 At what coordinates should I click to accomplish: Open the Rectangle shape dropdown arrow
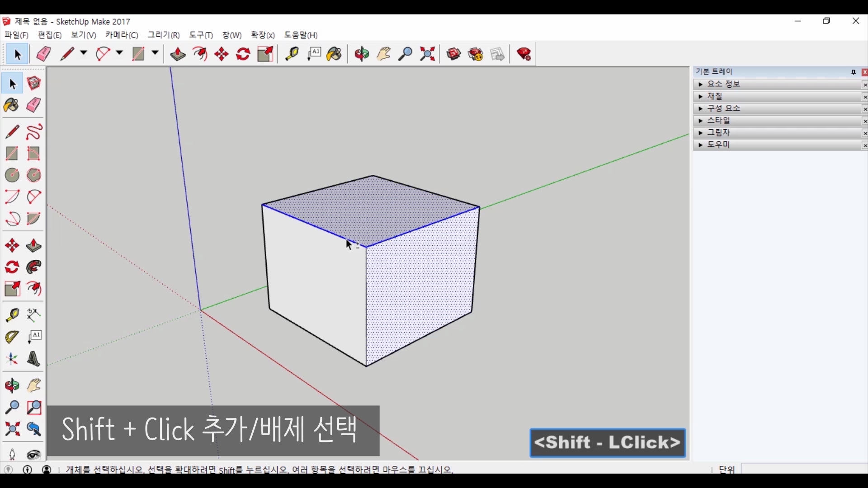tap(155, 53)
